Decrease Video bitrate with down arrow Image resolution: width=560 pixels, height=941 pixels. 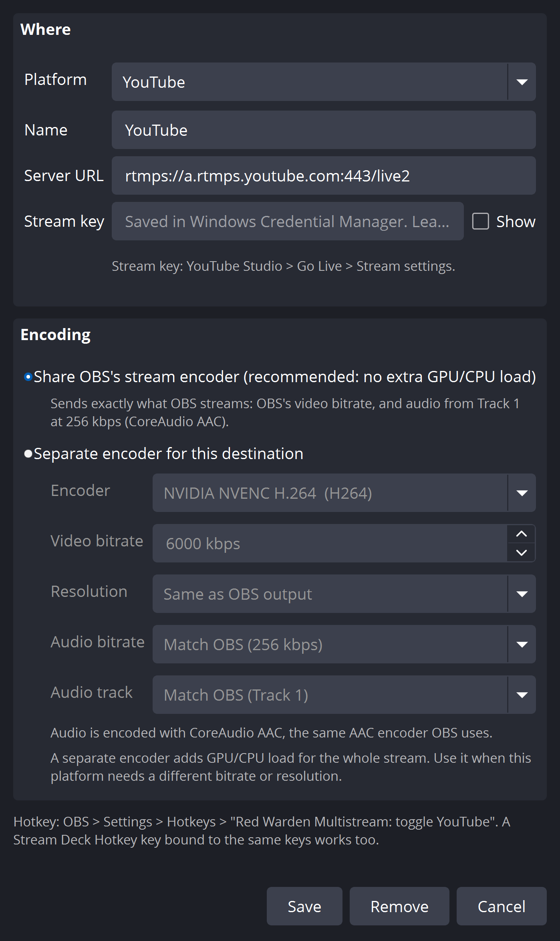pos(522,552)
